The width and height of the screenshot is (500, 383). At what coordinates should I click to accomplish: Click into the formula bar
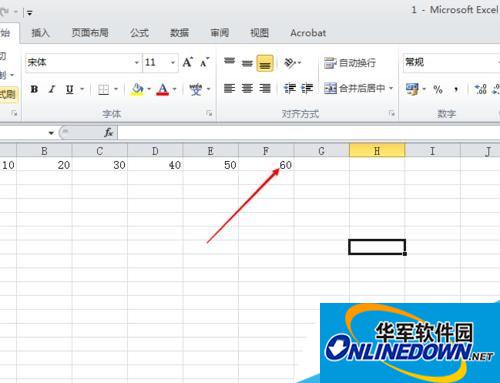click(x=309, y=133)
